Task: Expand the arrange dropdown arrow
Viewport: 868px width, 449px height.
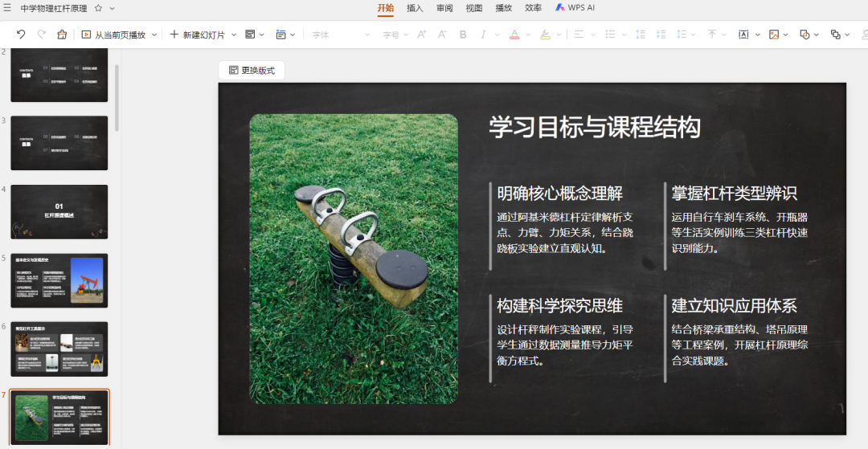Action: pyautogui.click(x=847, y=35)
